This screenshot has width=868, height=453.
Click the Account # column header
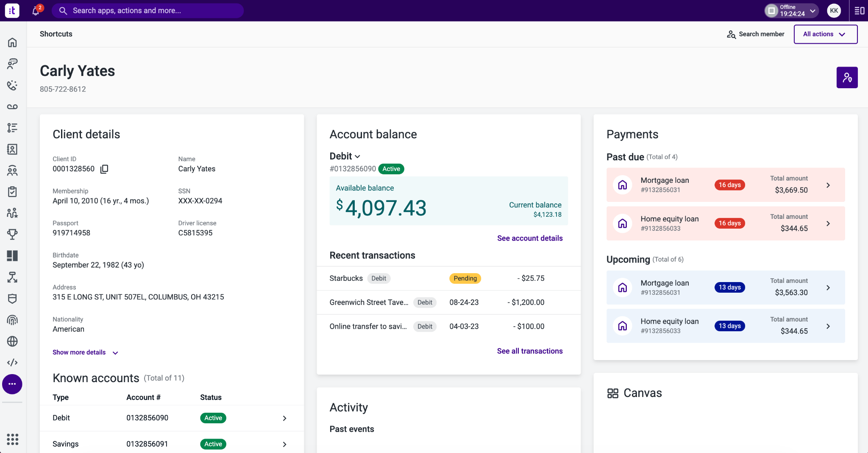point(143,397)
